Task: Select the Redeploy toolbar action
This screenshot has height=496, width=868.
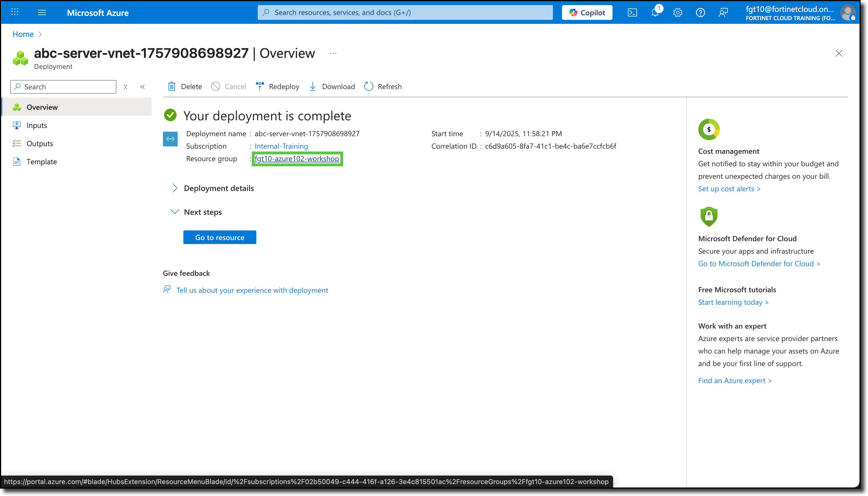Action: (277, 86)
